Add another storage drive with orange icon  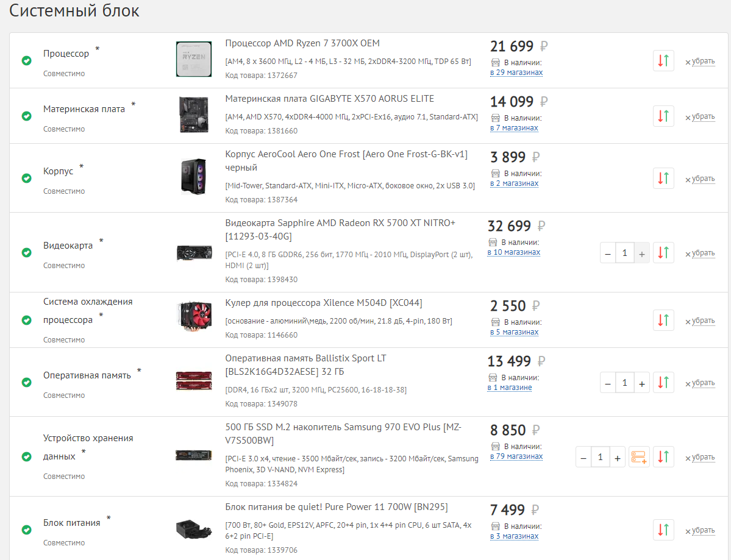pos(639,457)
